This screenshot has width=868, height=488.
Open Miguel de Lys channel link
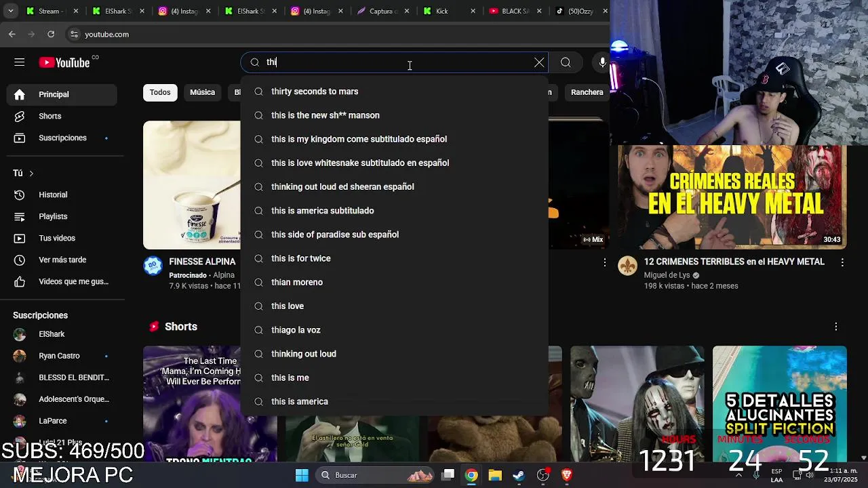[x=667, y=275]
